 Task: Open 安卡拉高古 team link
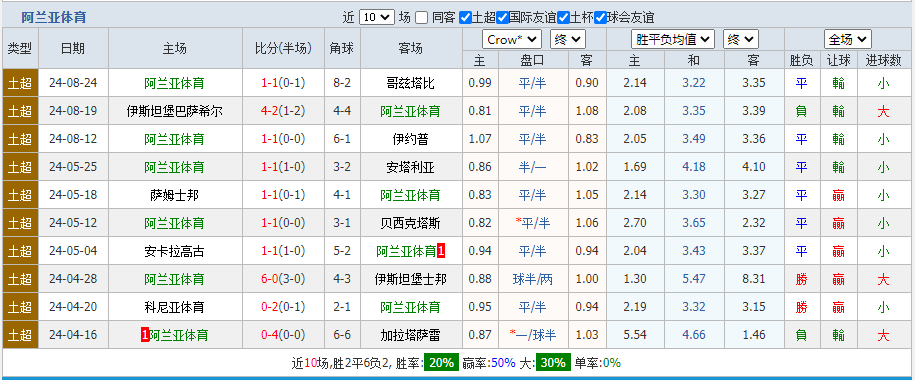click(174, 251)
